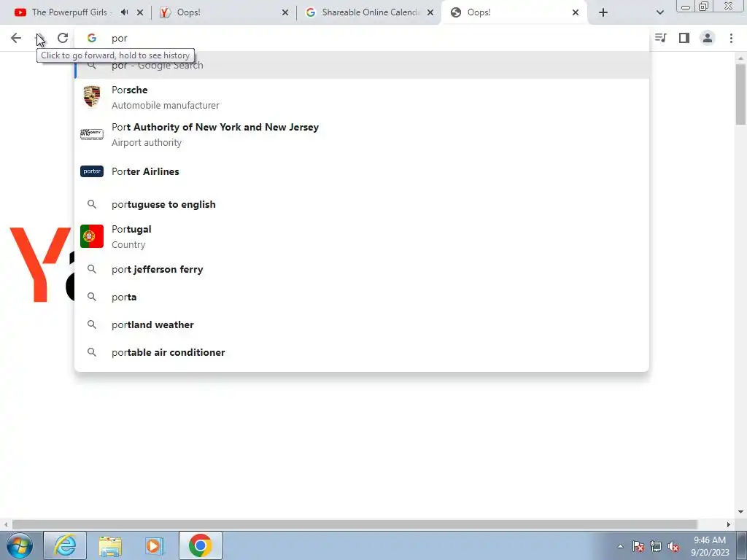The height and width of the screenshot is (560, 747).
Task: Click the forward navigation arrow
Action: pyautogui.click(x=39, y=38)
